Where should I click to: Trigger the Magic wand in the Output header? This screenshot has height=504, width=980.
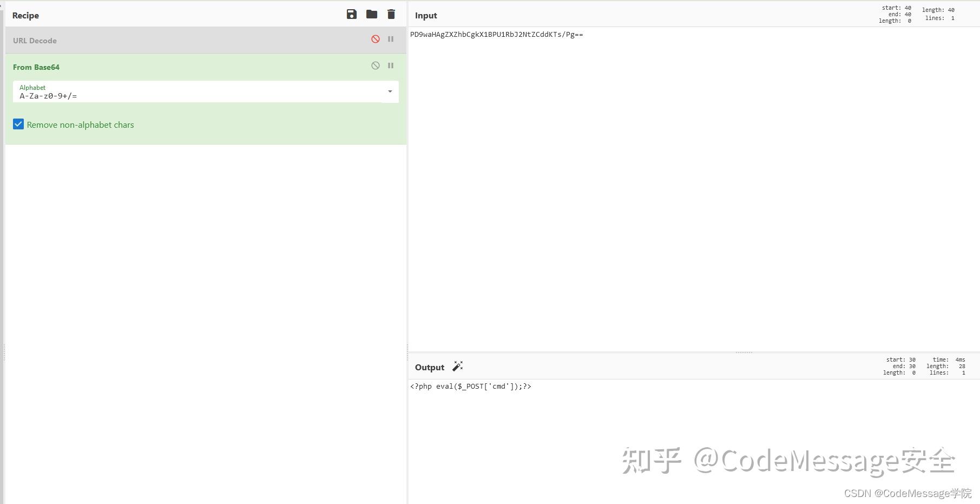[458, 366]
